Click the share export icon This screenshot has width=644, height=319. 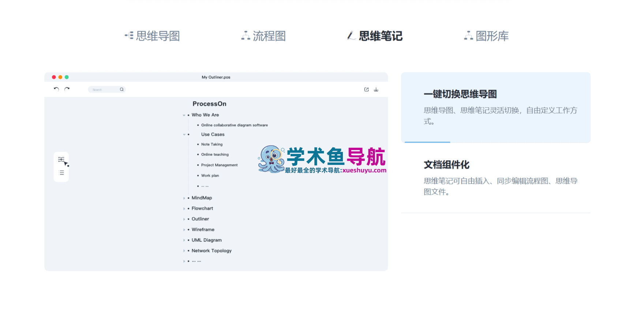point(366,89)
